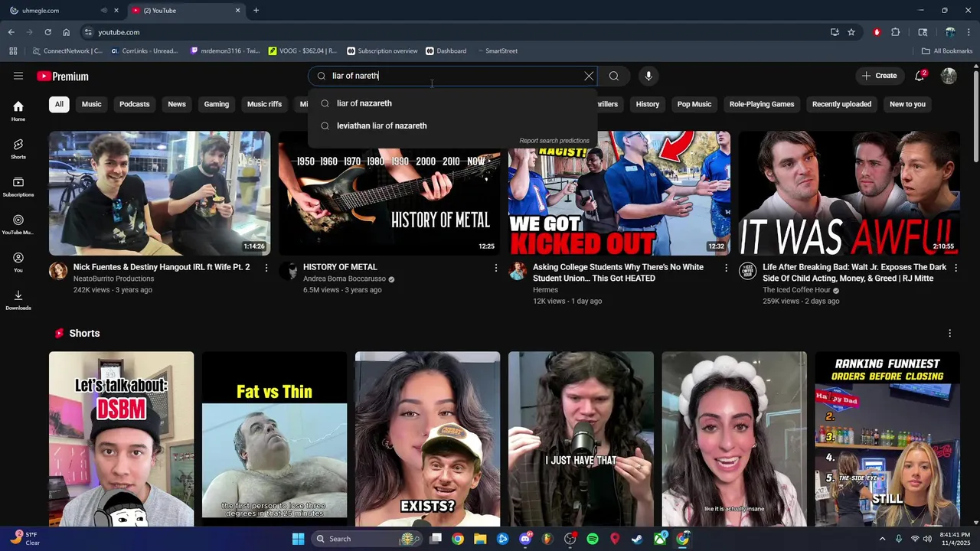Viewport: 980px width, 551px height.
Task: Choose the 'leviathan liar of nazareth' suggestion
Action: point(452,126)
